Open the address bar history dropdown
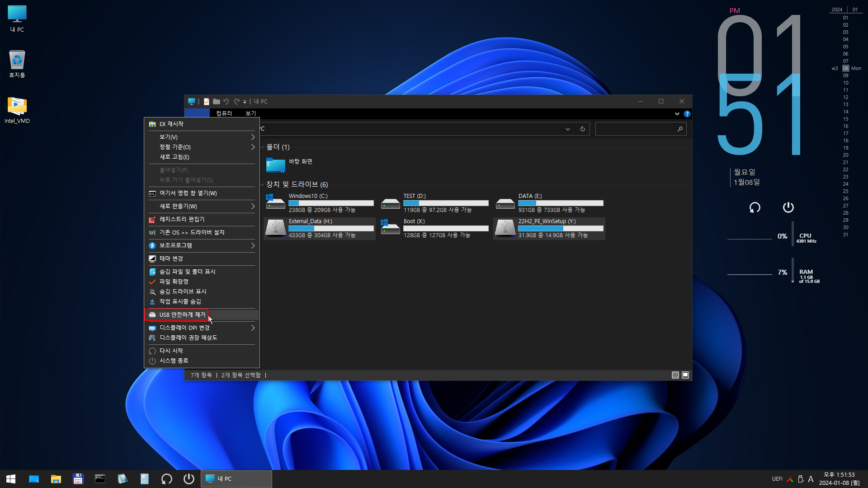Viewport: 868px width, 488px height. [567, 129]
